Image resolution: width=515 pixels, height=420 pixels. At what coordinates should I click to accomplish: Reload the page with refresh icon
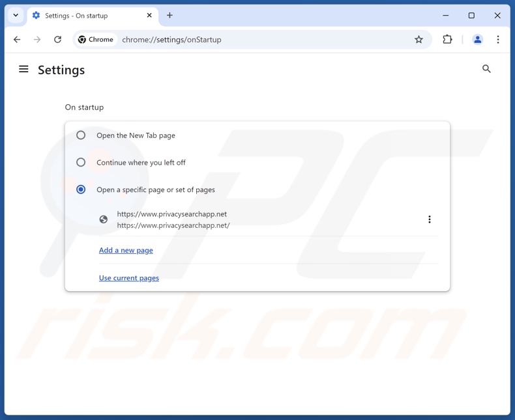click(57, 40)
